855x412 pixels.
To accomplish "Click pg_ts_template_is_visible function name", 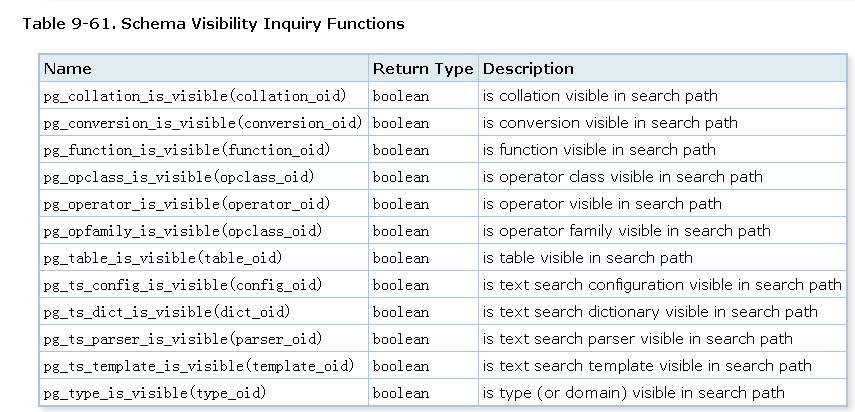I will (198, 366).
